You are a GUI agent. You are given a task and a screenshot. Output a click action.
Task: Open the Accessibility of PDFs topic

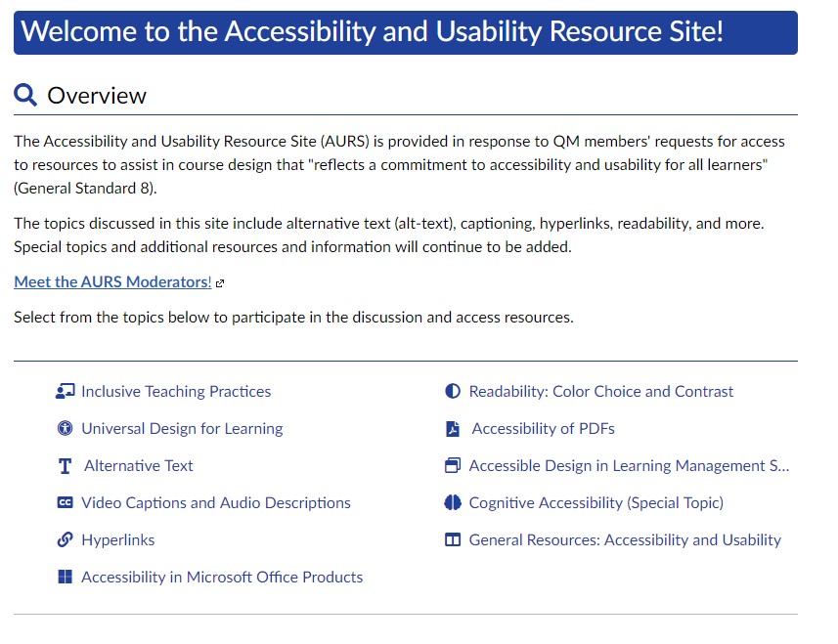click(x=543, y=429)
